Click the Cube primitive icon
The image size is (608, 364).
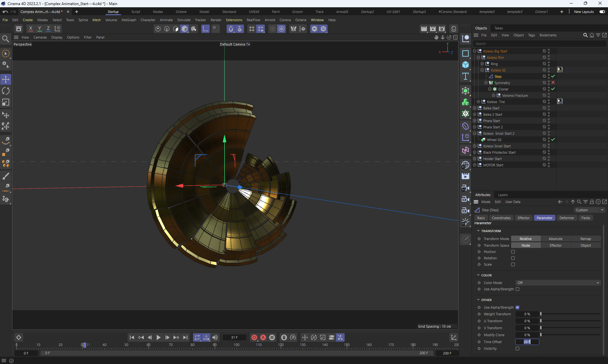coord(465,65)
